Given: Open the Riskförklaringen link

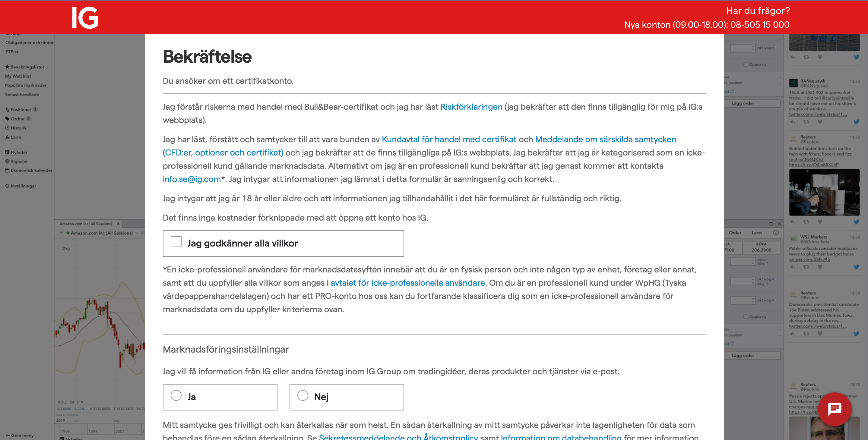Looking at the screenshot, I should pos(471,107).
